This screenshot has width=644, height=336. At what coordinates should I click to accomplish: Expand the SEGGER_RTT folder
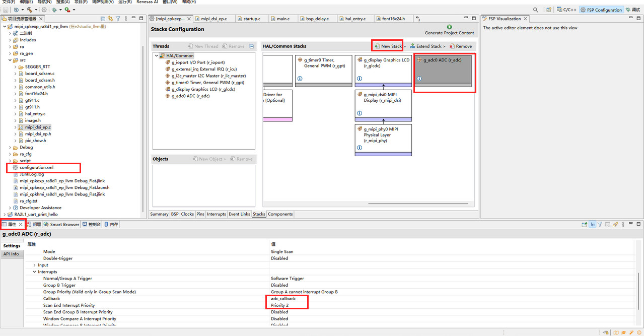pos(15,66)
